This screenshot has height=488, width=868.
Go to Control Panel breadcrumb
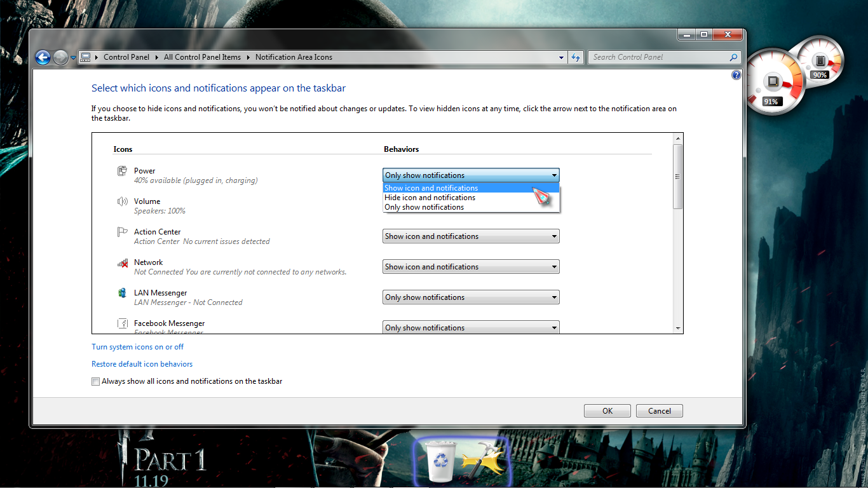126,57
